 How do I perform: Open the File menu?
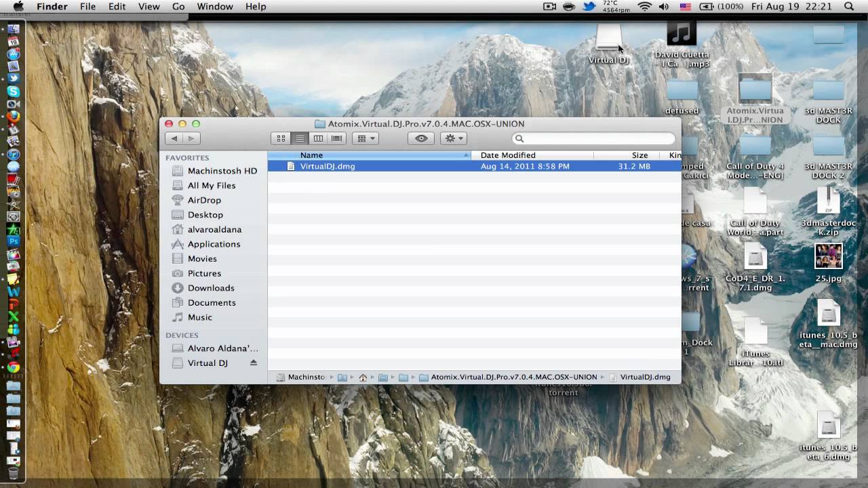click(88, 7)
